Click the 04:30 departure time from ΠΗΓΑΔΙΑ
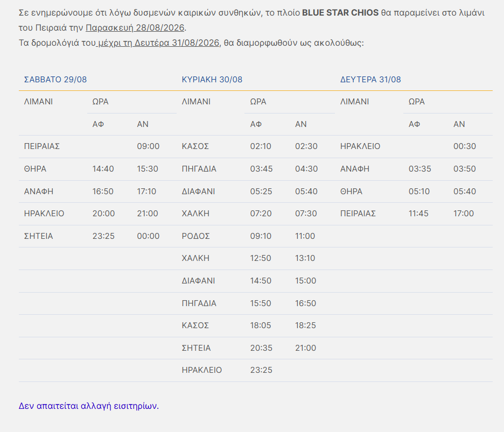The height and width of the screenshot is (432, 504). pyautogui.click(x=306, y=169)
